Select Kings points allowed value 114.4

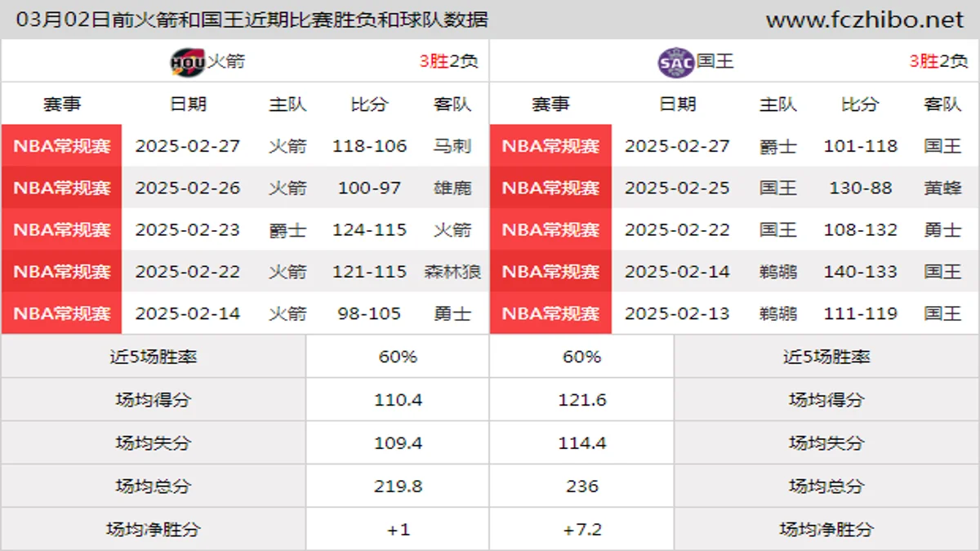point(581,443)
